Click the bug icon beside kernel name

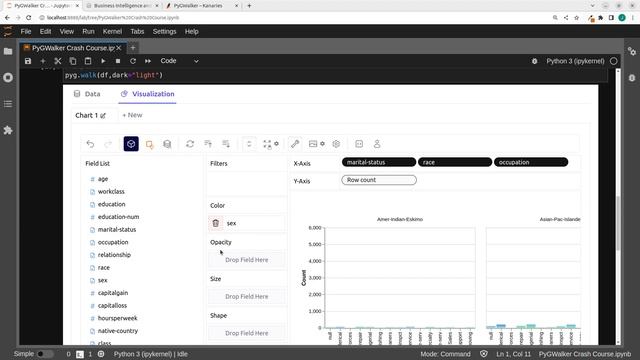[534, 61]
